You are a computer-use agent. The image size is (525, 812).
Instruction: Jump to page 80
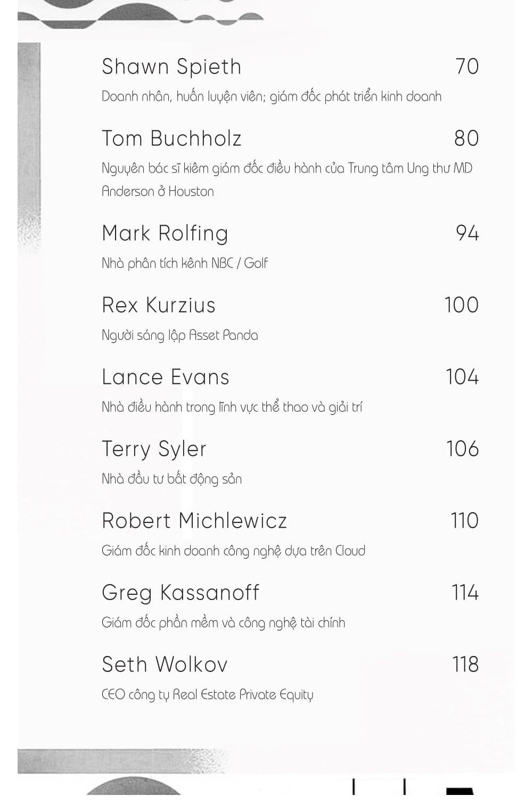pos(466,138)
